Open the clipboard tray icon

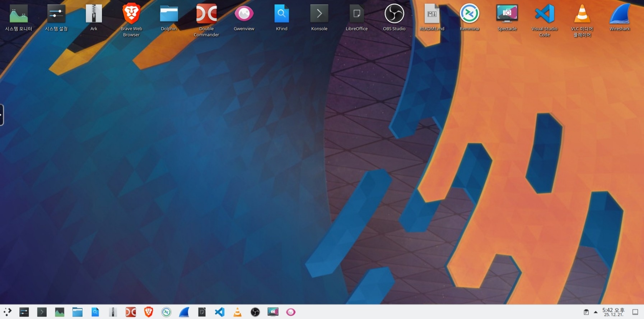pos(586,312)
